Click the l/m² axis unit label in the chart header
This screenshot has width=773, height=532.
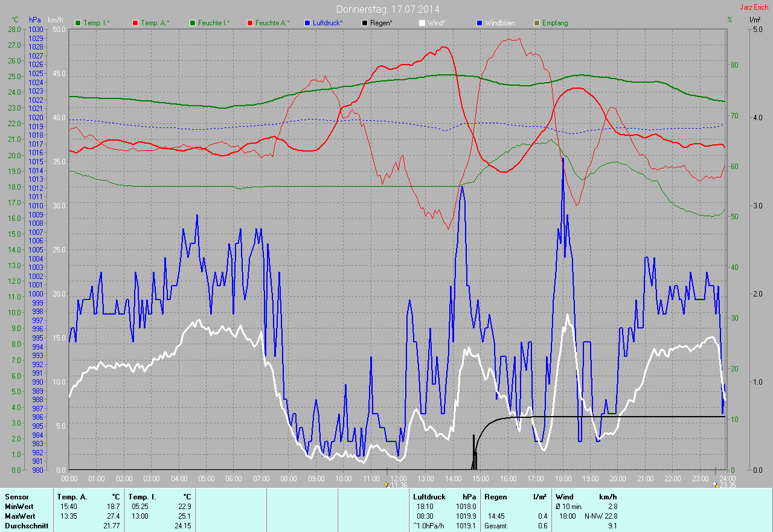tap(754, 20)
